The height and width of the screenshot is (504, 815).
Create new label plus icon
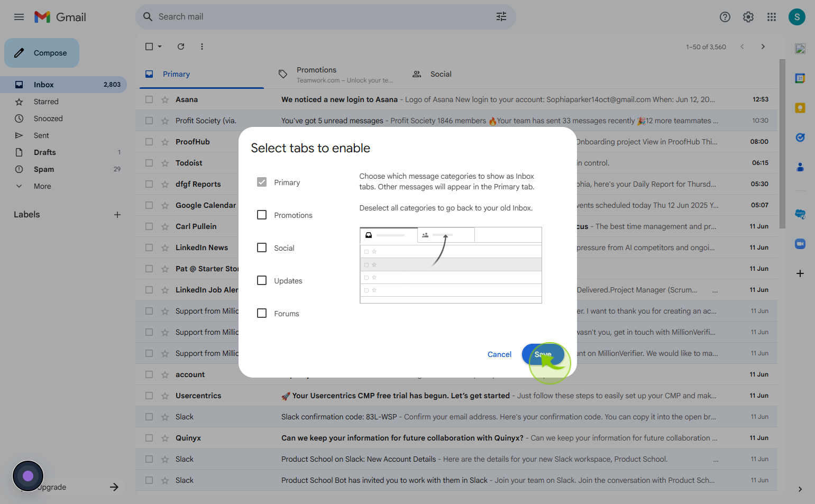[x=117, y=215]
